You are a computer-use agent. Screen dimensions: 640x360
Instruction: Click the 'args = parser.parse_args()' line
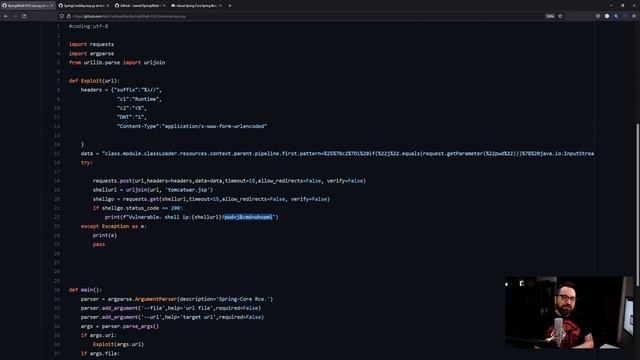tap(120, 326)
